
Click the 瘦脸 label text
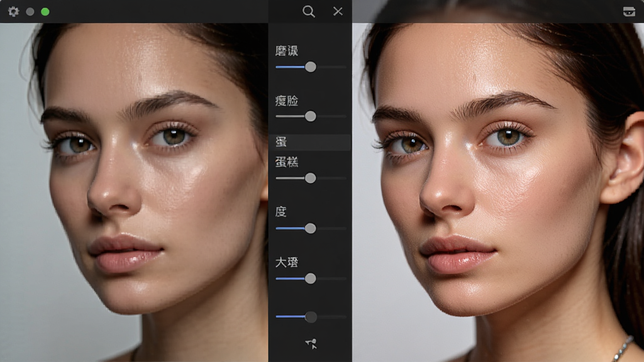[287, 101]
